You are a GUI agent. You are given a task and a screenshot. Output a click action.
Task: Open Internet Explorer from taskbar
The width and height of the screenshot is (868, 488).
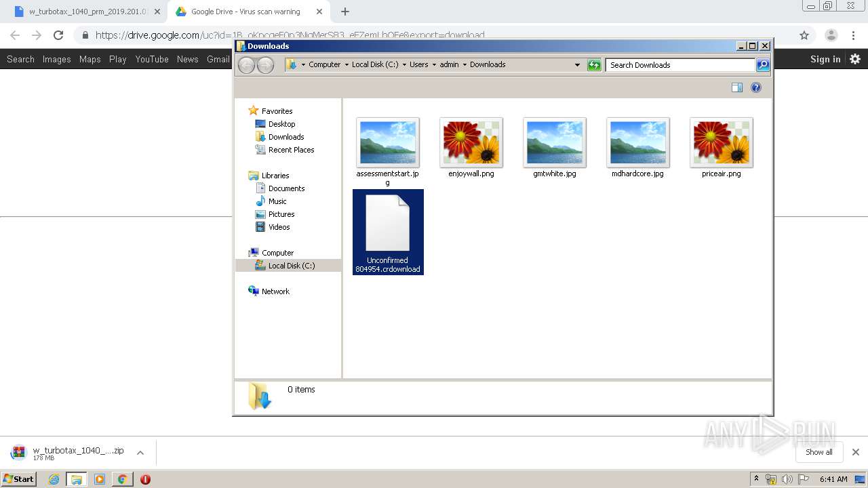coord(54,479)
